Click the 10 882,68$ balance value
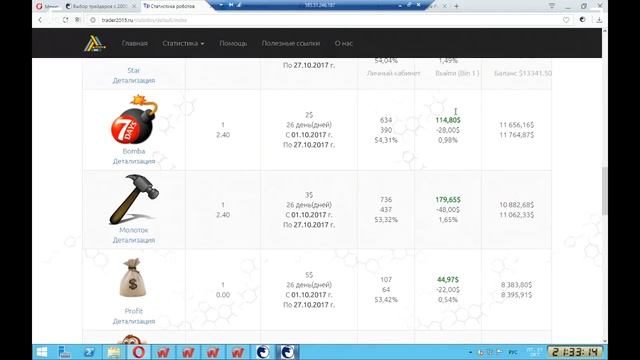The image size is (640, 360). [516, 204]
